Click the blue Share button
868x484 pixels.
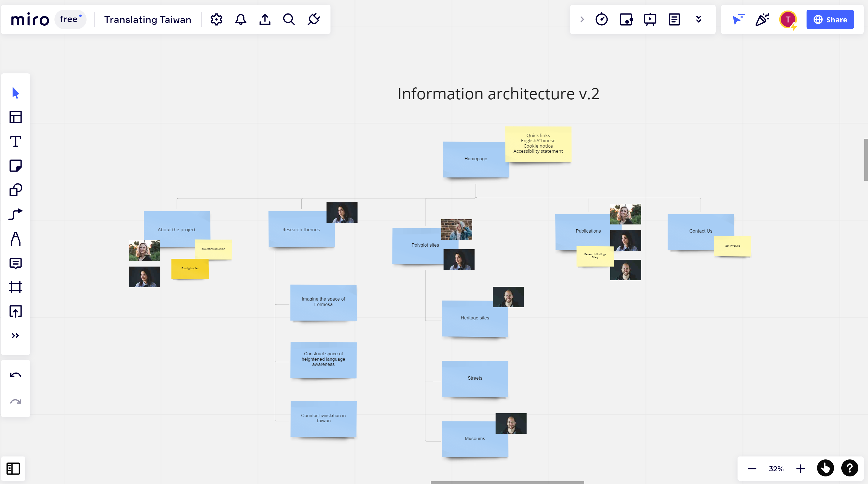[830, 20]
